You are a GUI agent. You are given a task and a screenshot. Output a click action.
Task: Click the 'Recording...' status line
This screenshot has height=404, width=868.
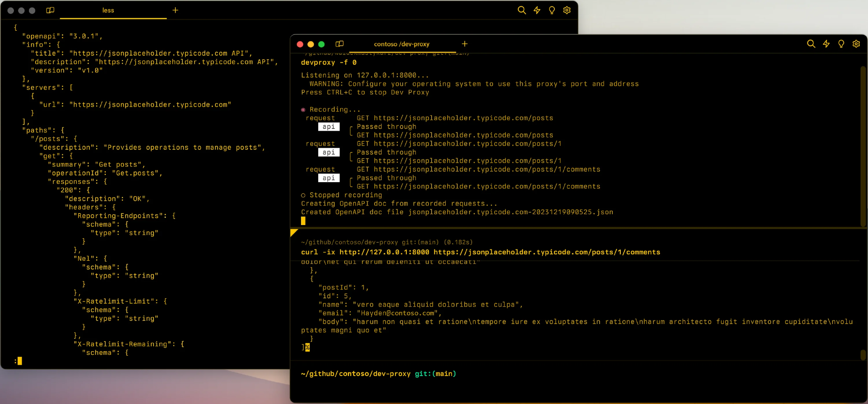click(331, 109)
